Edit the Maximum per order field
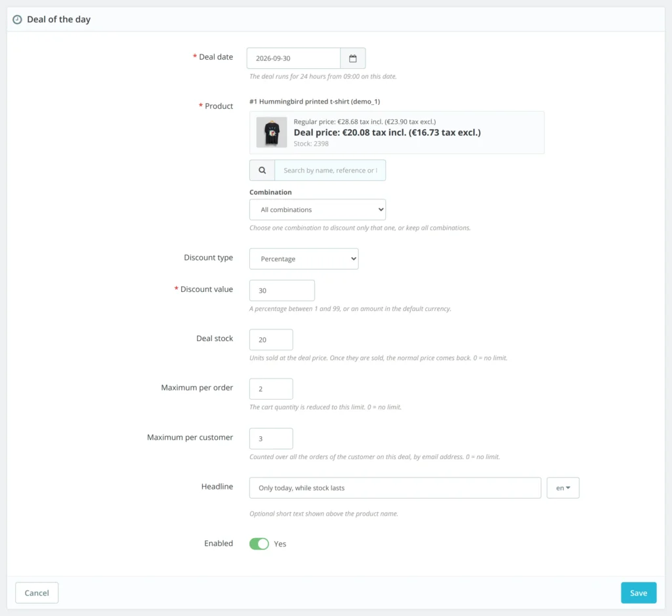672x616 pixels. (x=271, y=389)
